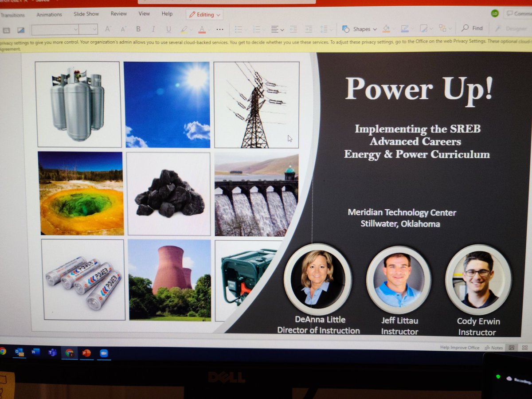
Task: Select the DeAnna Little caption
Action: [x=319, y=325]
